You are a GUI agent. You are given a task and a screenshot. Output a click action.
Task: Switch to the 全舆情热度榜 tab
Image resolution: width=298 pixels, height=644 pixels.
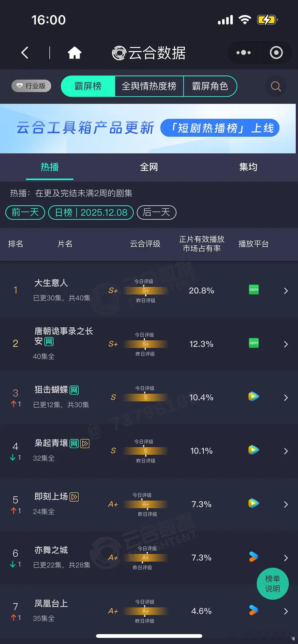click(x=150, y=86)
